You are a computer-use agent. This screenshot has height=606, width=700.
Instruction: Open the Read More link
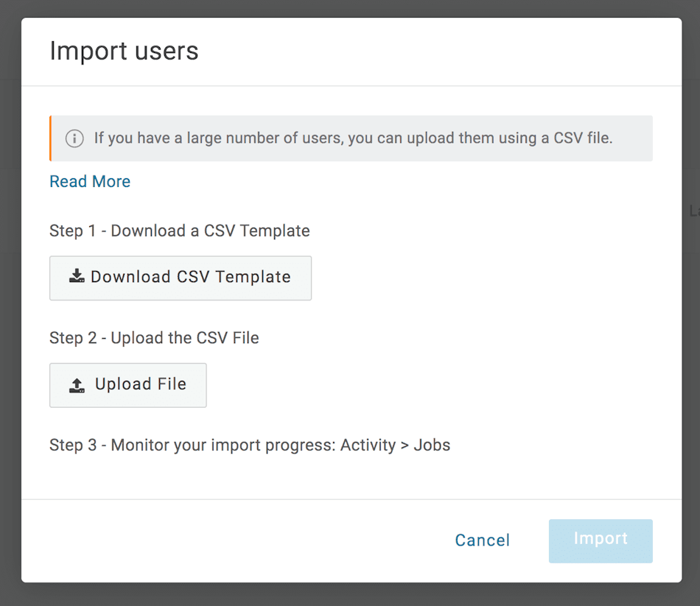90,181
